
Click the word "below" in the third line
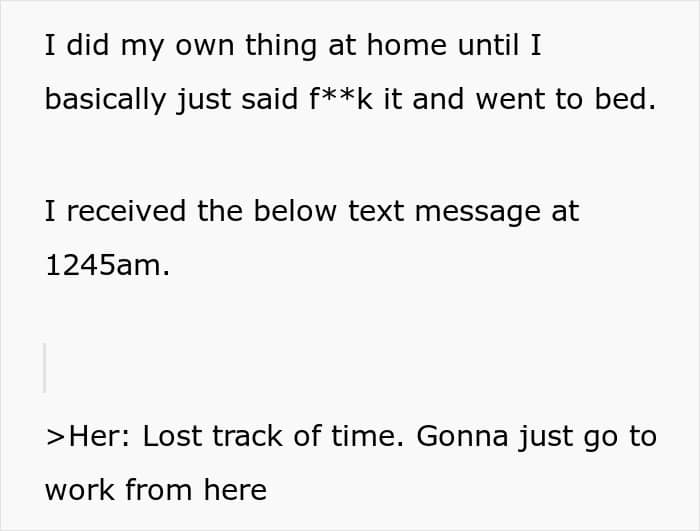[295, 211]
